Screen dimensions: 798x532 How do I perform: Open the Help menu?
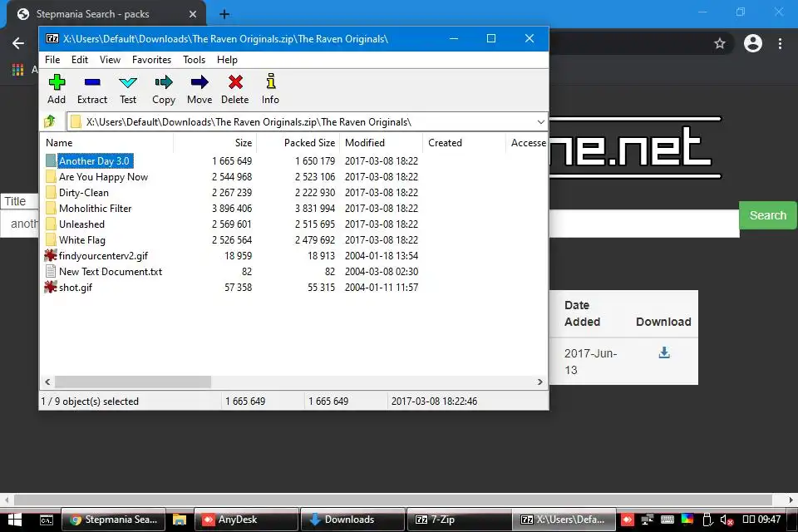click(227, 60)
